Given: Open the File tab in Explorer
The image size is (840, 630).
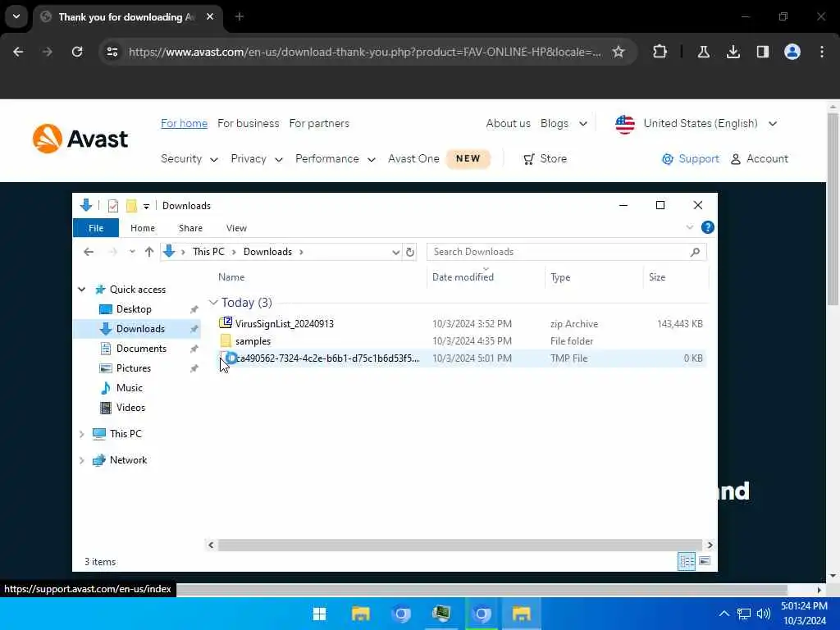Looking at the screenshot, I should [96, 228].
